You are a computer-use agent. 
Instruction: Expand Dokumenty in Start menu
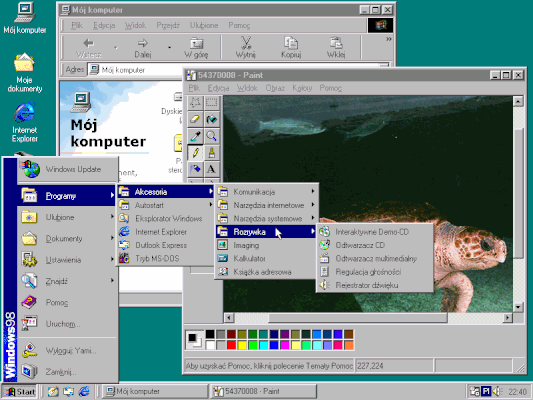click(x=67, y=239)
